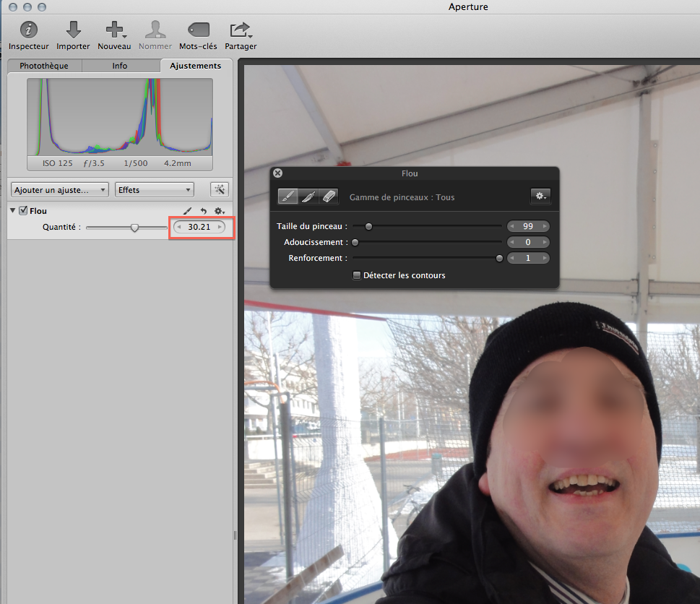Collapse the Flou adjustment section

(x=13, y=211)
